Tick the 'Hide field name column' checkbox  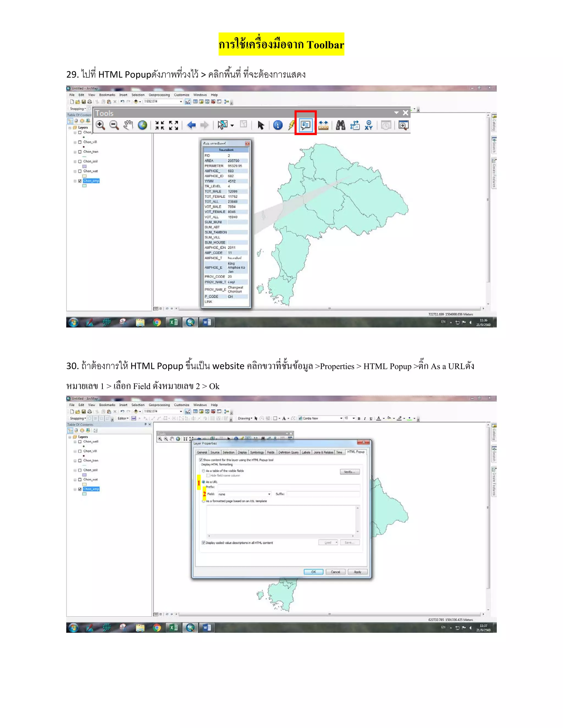click(x=208, y=475)
